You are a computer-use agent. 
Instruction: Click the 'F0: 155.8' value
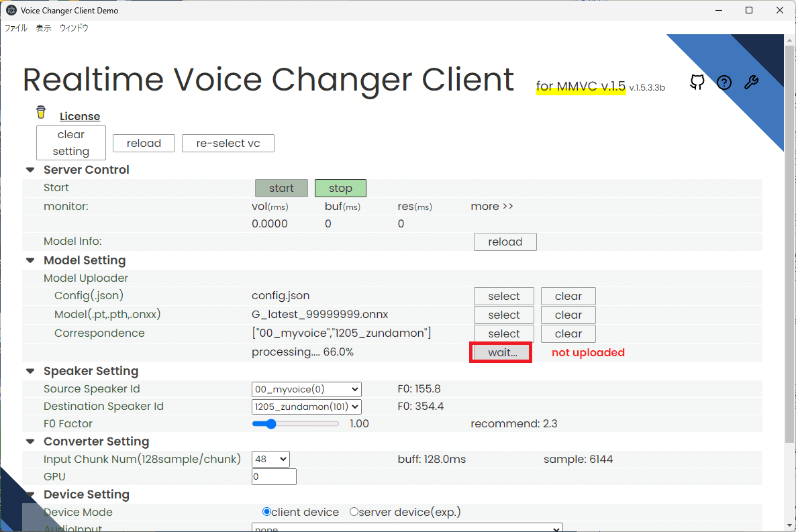point(419,389)
